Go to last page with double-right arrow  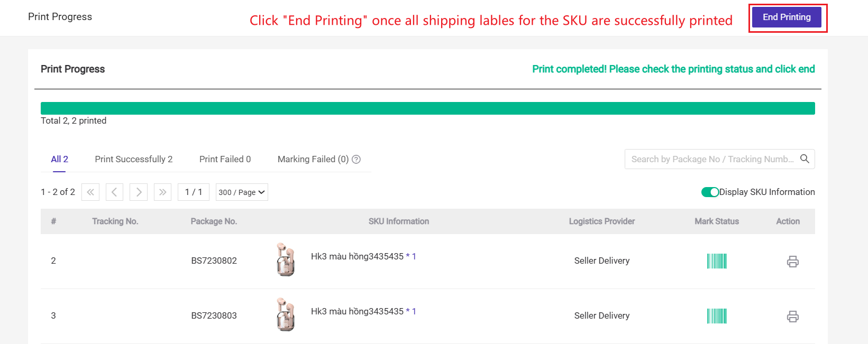[x=162, y=192]
